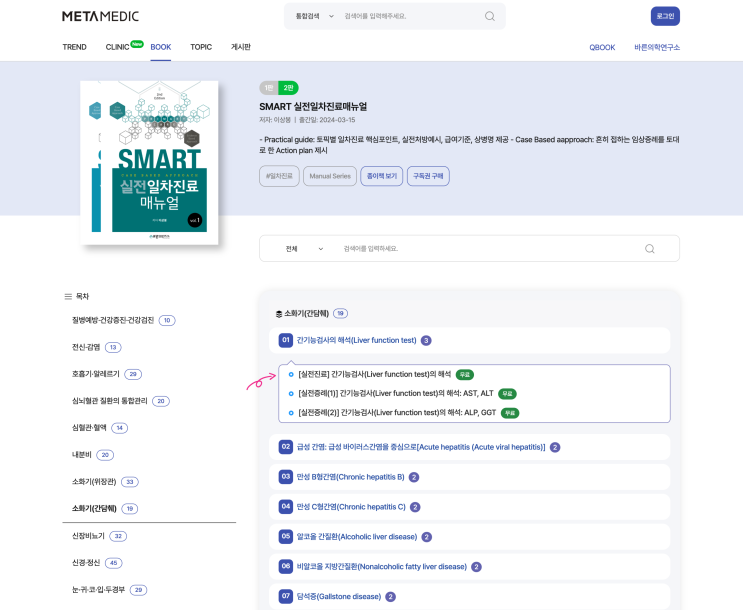This screenshot has width=743, height=610.
Task: Open the TOPIC menu
Action: point(201,47)
